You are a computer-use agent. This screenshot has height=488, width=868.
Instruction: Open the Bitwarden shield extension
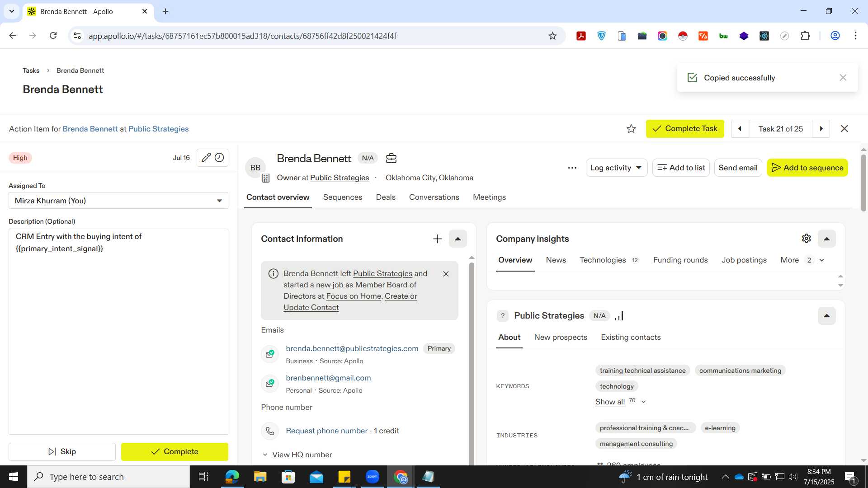[601, 36]
